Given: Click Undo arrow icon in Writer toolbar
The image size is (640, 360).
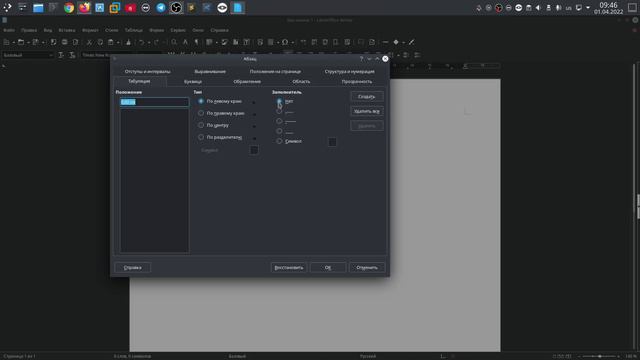Looking at the screenshot, I should (x=141, y=42).
